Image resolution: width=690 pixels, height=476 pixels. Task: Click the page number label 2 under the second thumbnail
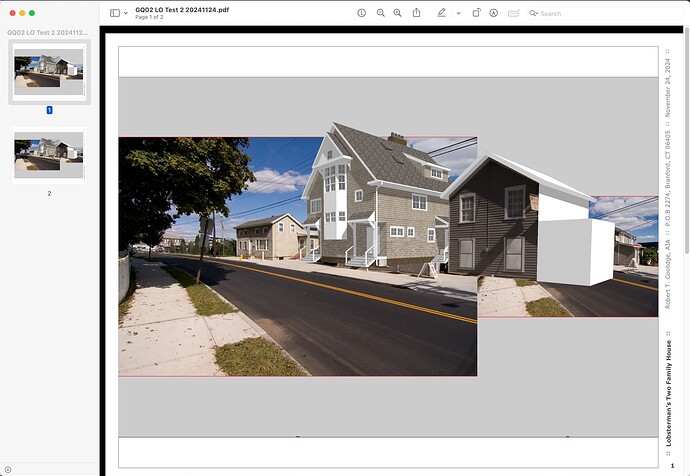tap(49, 193)
